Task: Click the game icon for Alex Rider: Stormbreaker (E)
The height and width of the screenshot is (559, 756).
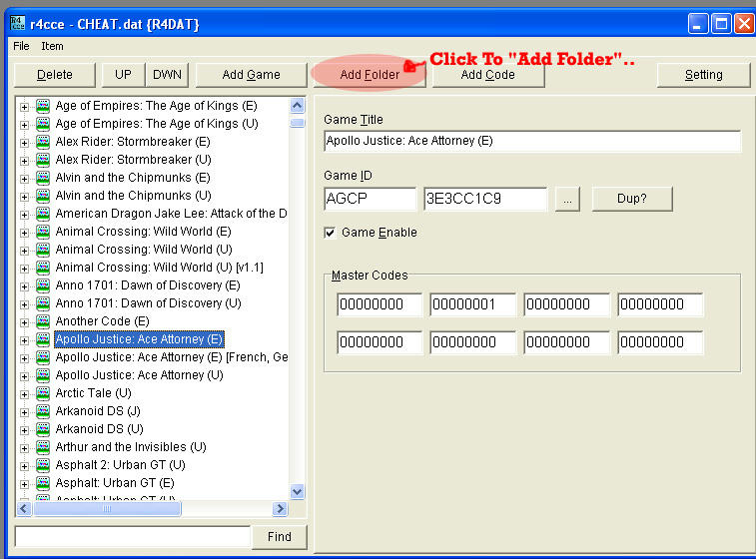Action: click(43, 142)
